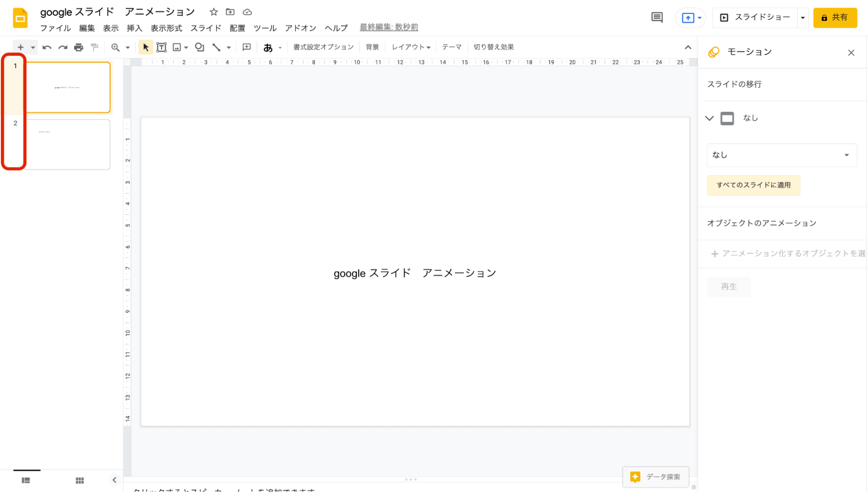Select the shape tool
The width and height of the screenshot is (868, 492).
coord(199,47)
